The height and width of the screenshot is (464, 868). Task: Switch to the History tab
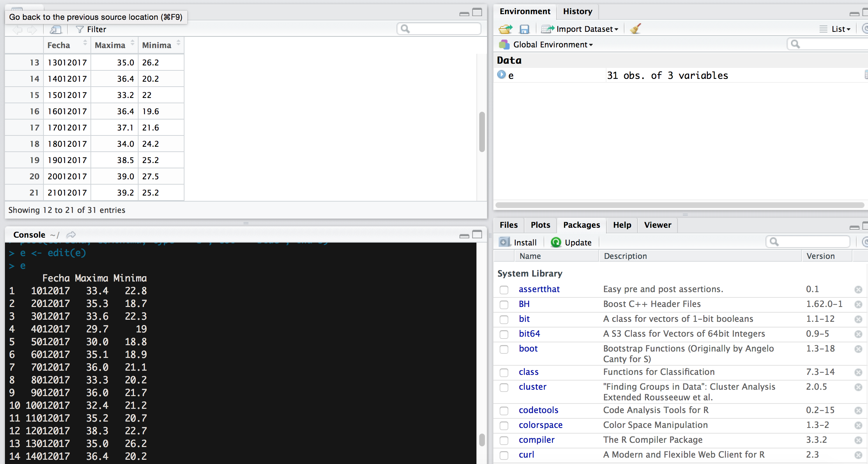577,12
